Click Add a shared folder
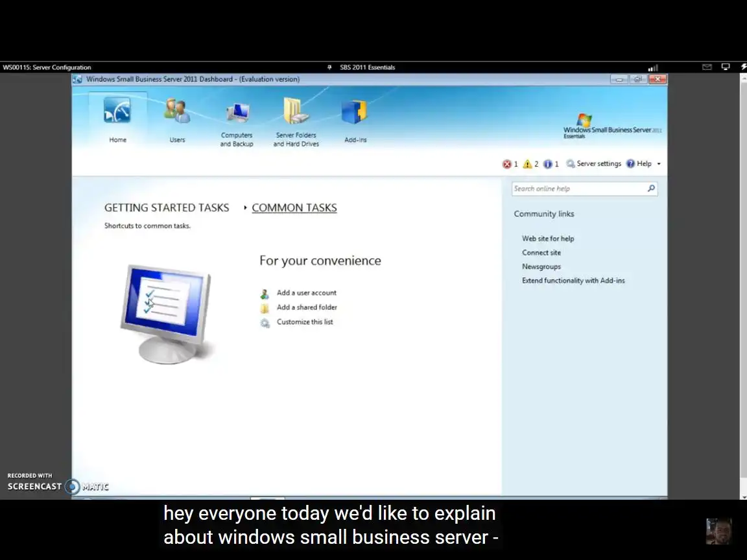747x560 pixels. (x=307, y=307)
